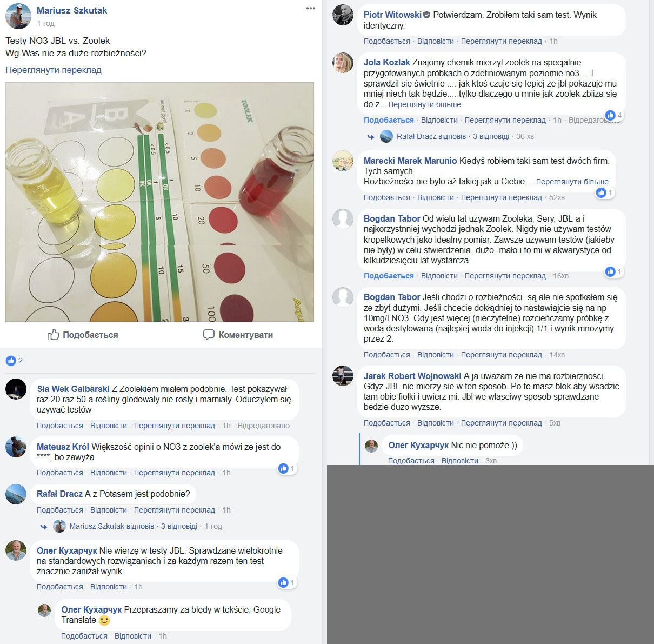
Task: Click the thumbs-up Подобається post button
Action: pyautogui.click(x=83, y=335)
